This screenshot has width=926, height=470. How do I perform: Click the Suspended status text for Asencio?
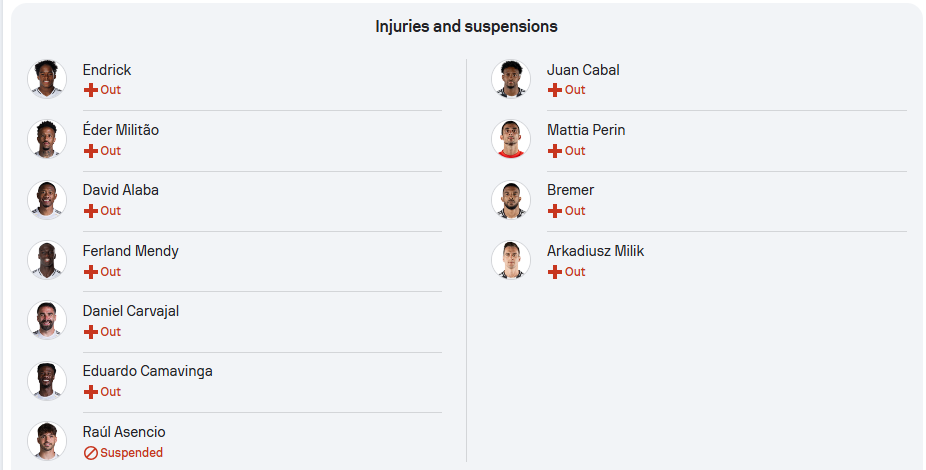(x=131, y=453)
